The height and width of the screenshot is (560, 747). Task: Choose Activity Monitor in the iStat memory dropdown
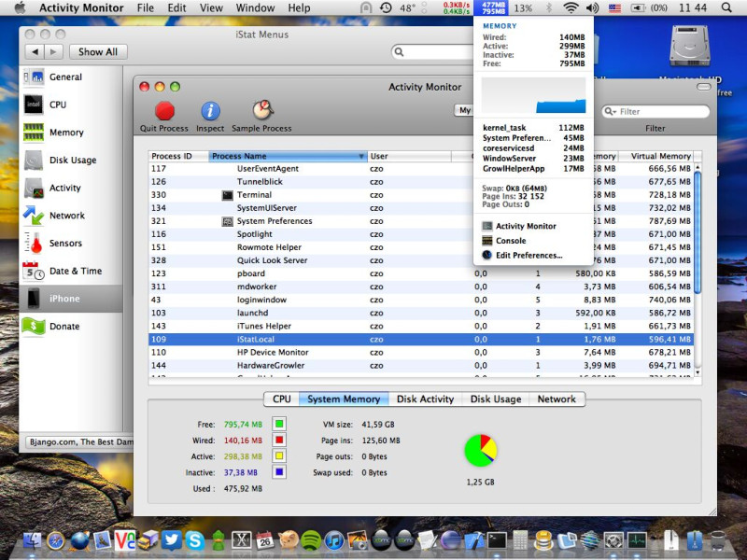pyautogui.click(x=519, y=226)
